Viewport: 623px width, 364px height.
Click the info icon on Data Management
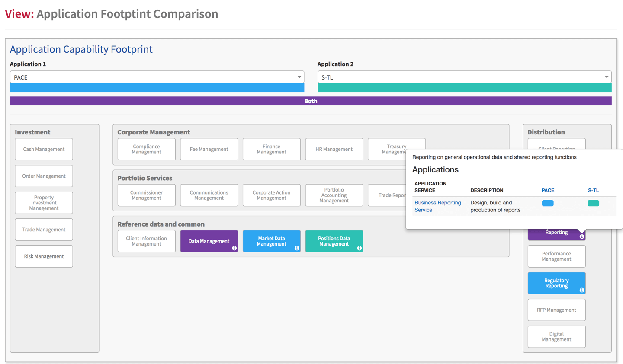click(x=234, y=248)
